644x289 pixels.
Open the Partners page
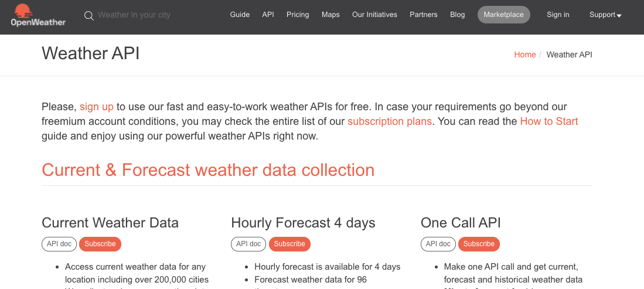pyautogui.click(x=424, y=15)
